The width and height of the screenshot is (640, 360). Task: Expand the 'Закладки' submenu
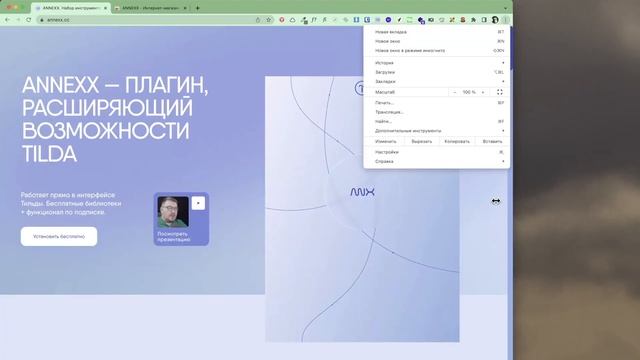coord(437,82)
